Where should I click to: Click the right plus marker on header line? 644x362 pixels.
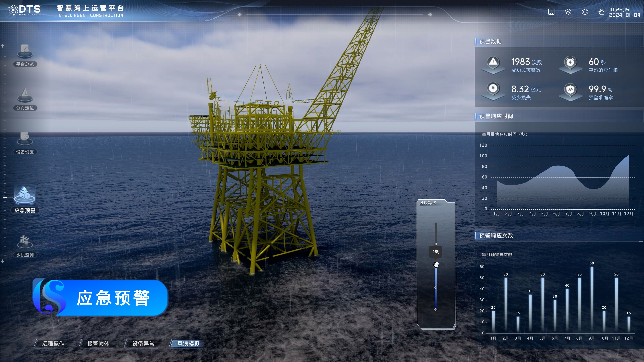(430, 14)
